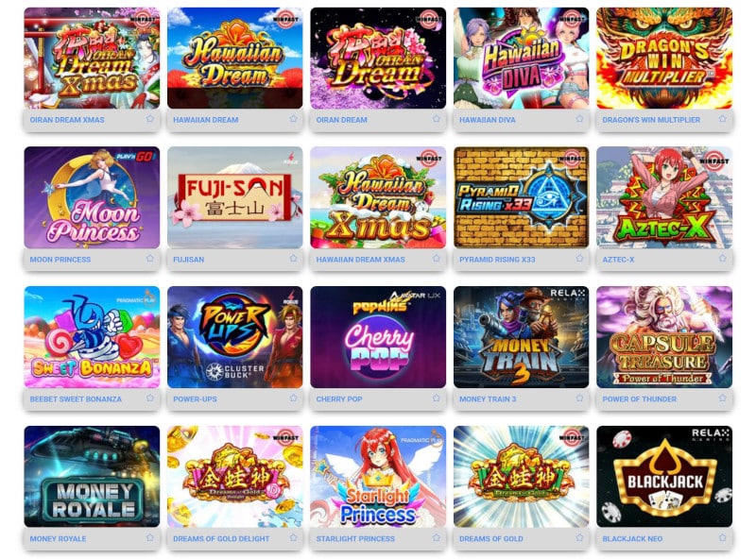Favorite Oiran Dream Xmas with its star icon
Image resolution: width=756 pixels, height=559 pixels.
150,119
